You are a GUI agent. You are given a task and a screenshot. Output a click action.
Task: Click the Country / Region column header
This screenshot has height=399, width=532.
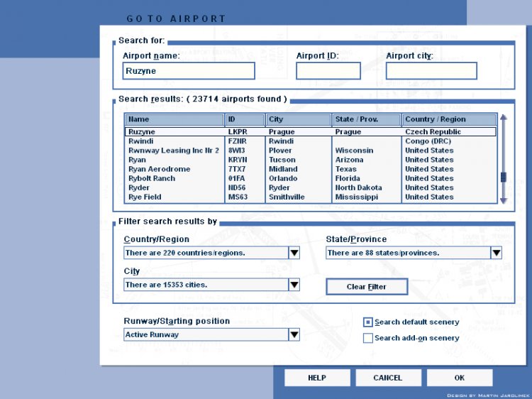450,119
